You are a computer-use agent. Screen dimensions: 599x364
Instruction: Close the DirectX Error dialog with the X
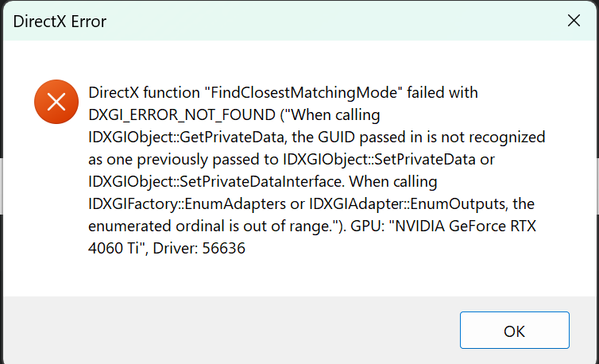click(x=574, y=21)
